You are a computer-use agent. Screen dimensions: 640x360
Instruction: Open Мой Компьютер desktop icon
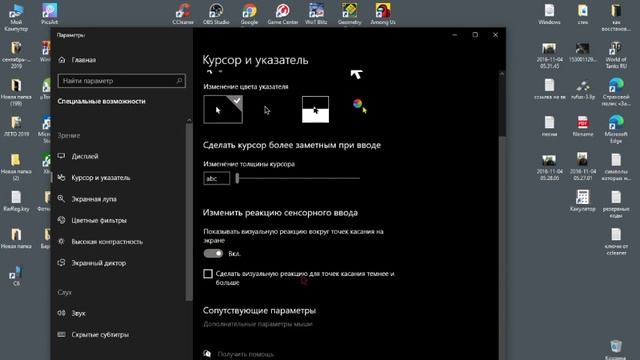point(16,17)
